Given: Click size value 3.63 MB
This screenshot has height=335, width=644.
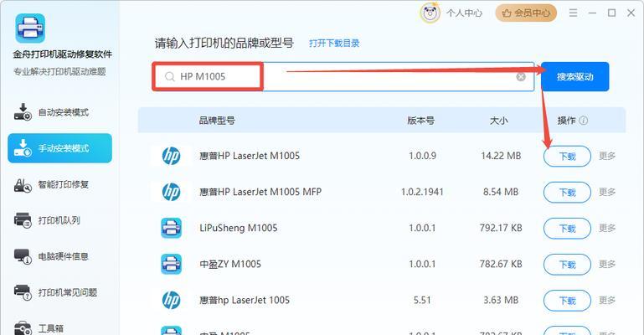Looking at the screenshot, I should 501,300.
